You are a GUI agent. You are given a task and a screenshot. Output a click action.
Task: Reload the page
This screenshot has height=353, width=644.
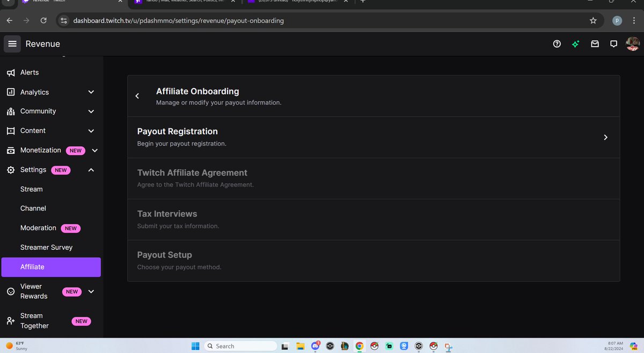43,20
